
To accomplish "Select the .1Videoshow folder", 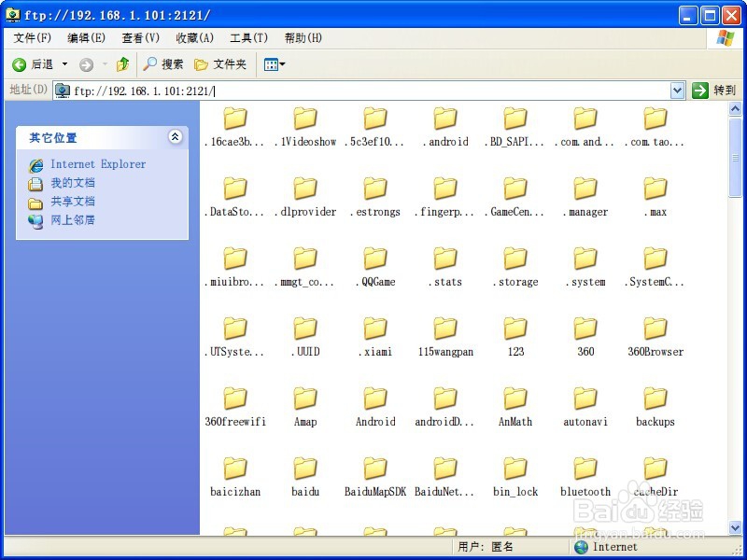I will pyautogui.click(x=305, y=127).
